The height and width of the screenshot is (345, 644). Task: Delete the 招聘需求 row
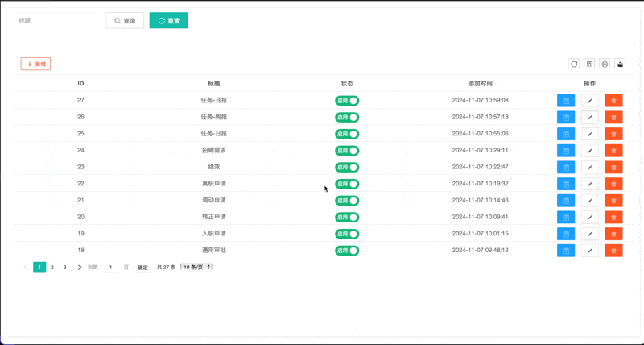(613, 151)
